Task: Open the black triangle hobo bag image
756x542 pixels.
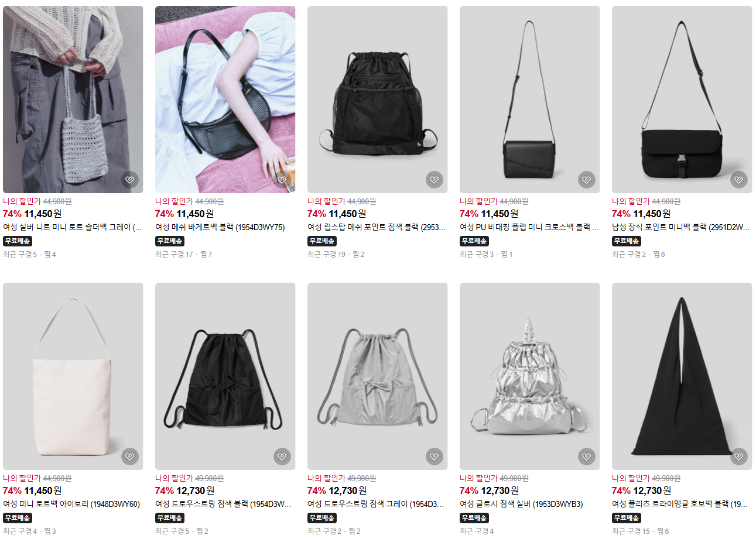Action: tap(682, 376)
